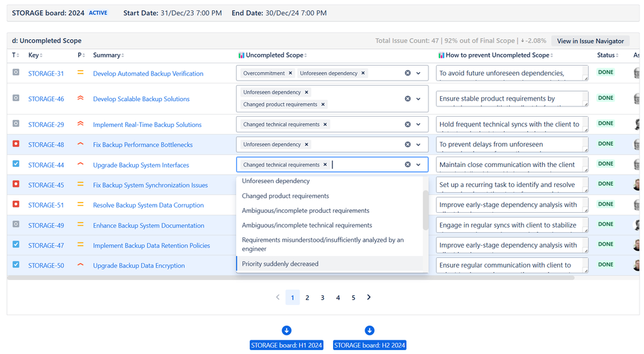This screenshot has height=354, width=644.
Task: Open the Uncompleted Scope dropdown for STORAGE-29
Action: (419, 124)
